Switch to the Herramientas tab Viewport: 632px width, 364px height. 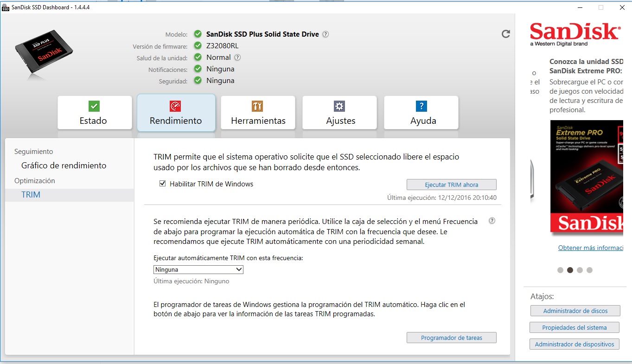pyautogui.click(x=258, y=113)
